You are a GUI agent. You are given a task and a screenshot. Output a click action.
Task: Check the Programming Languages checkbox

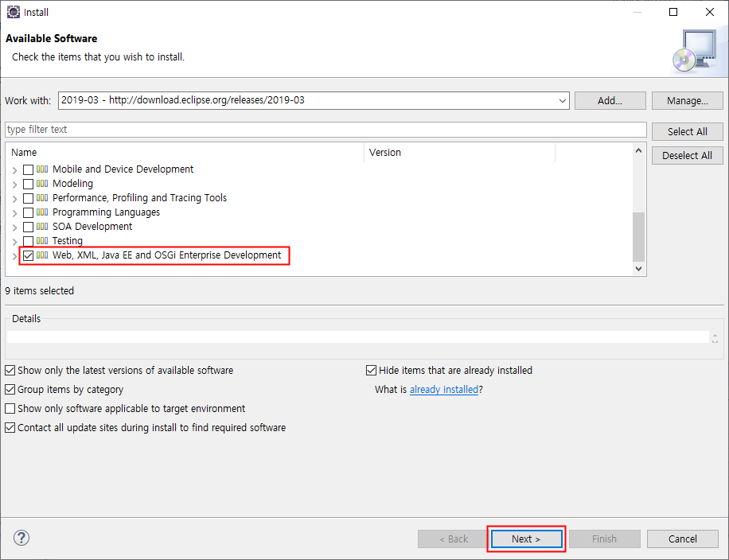(x=29, y=213)
